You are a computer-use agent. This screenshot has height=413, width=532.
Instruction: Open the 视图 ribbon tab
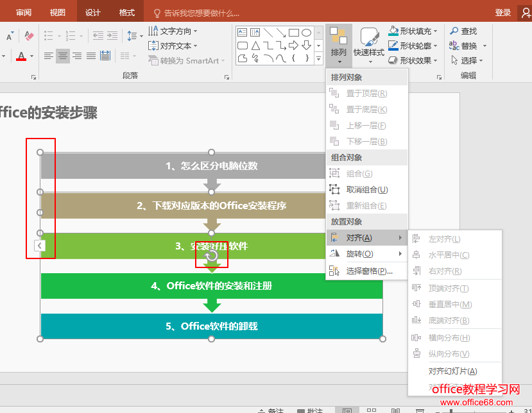(57, 13)
